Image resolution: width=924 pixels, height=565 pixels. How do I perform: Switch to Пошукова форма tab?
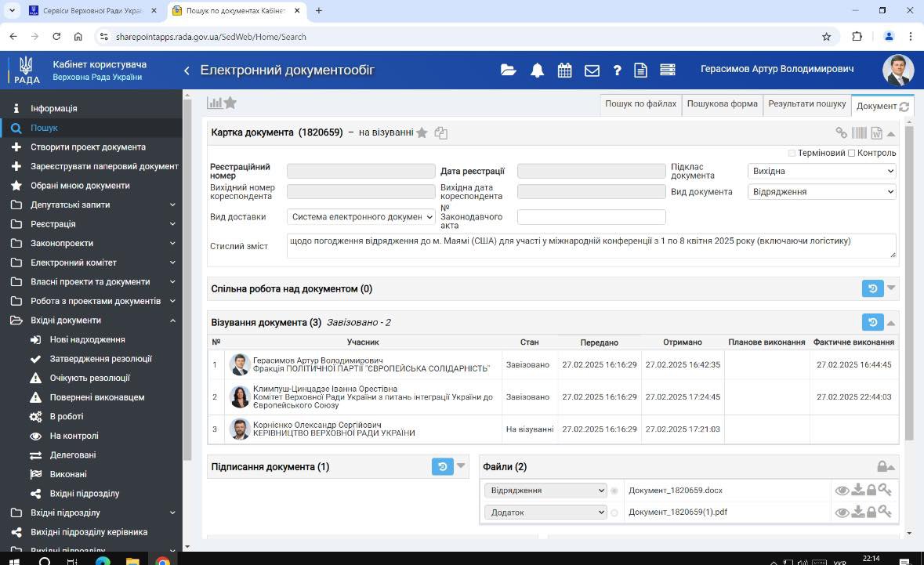pos(722,104)
